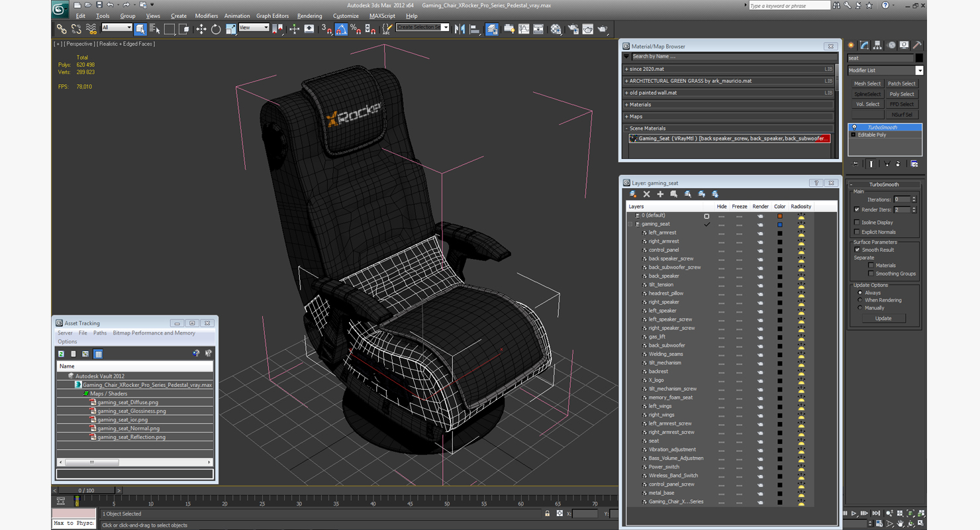Open the Rendering menu
The height and width of the screenshot is (530, 980).
pos(309,16)
